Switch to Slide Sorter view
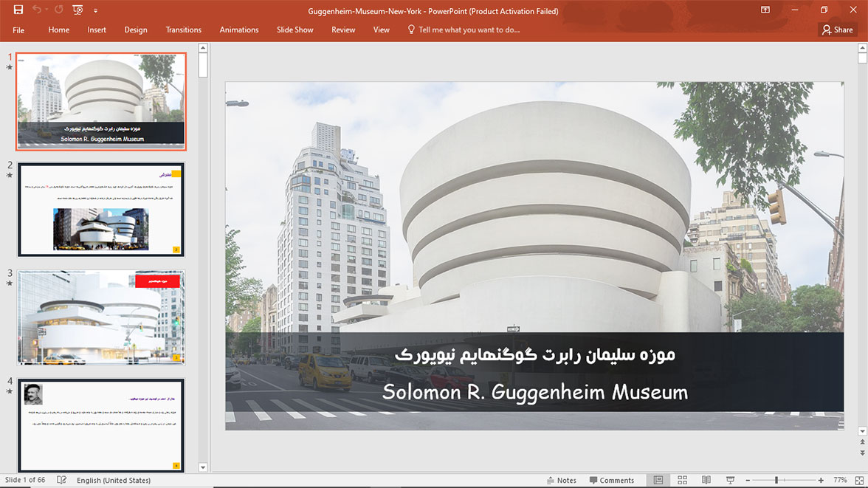The width and height of the screenshot is (868, 488). point(683,480)
